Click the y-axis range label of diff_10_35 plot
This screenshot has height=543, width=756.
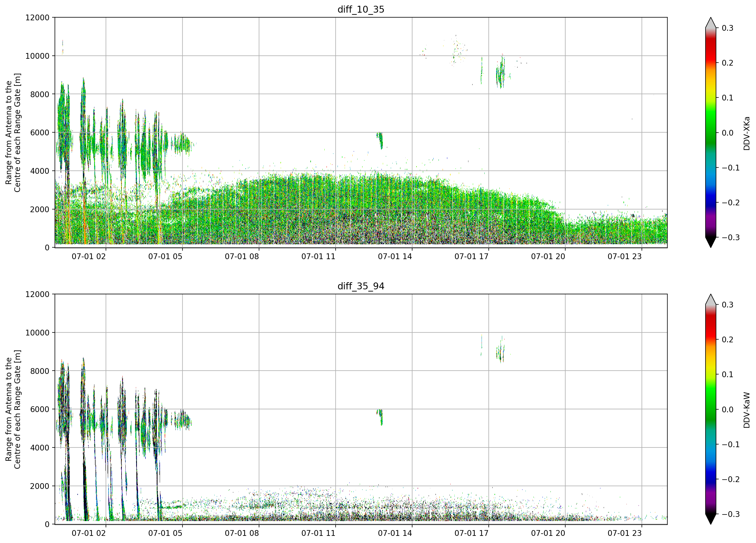(13, 132)
